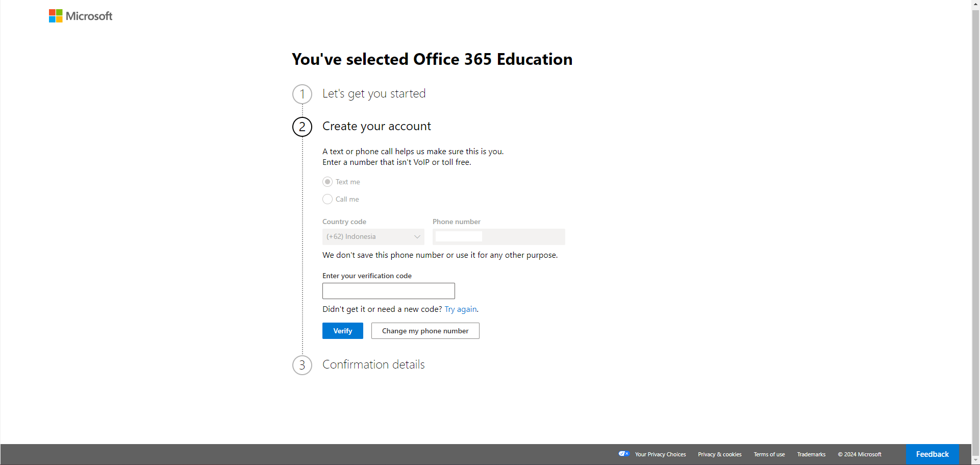Screen dimensions: 980x465
Task: Select the Text me radio button
Action: 328,182
